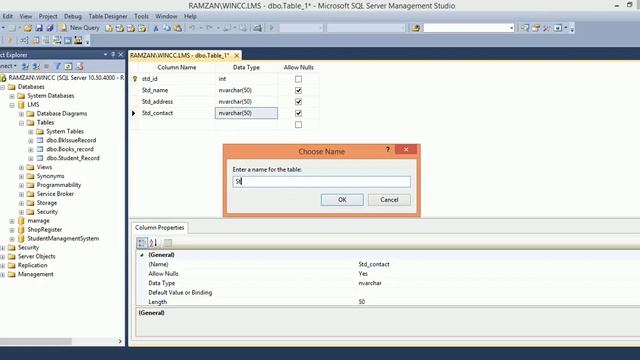Viewport: 640px width, 360px height.
Task: Click the Cut icon in the toolbar
Action: [x=156, y=28]
